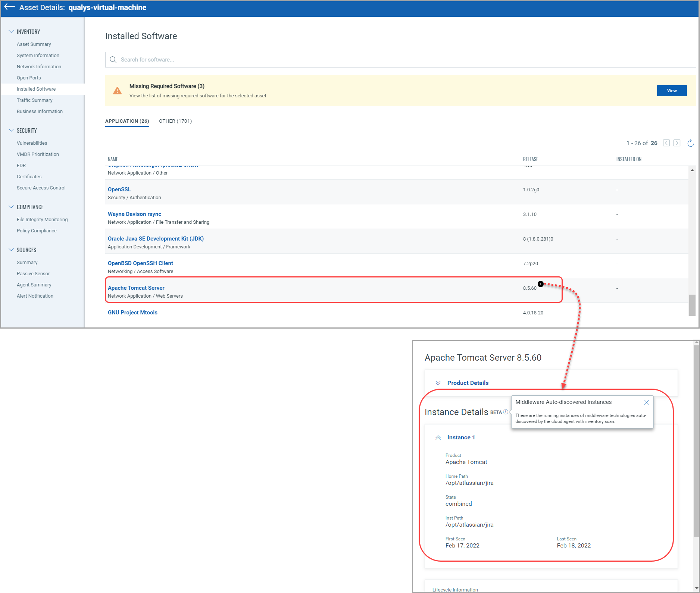Collapse the SOURCES section
This screenshot has width=700, height=593.
click(x=11, y=250)
